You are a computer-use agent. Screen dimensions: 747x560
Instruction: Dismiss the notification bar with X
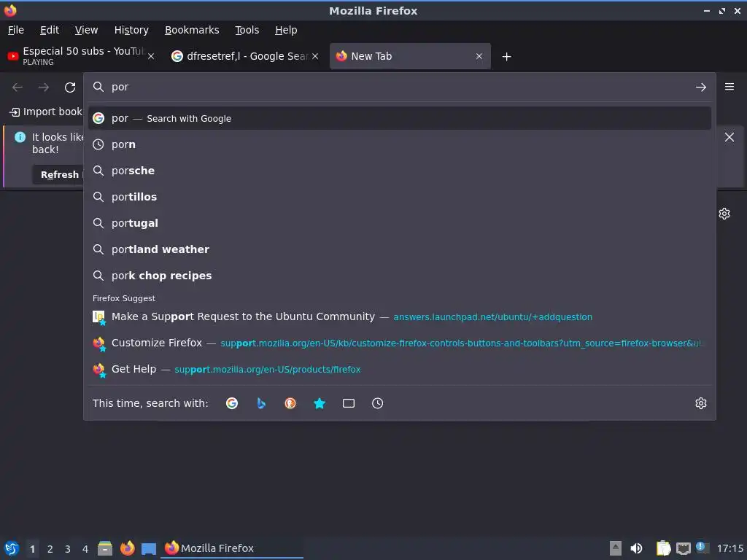pyautogui.click(x=729, y=137)
